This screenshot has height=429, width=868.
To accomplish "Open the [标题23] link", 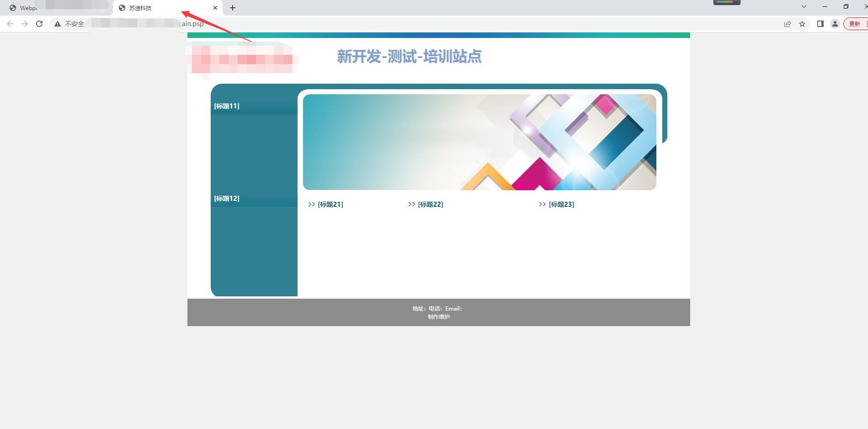I will pos(561,204).
